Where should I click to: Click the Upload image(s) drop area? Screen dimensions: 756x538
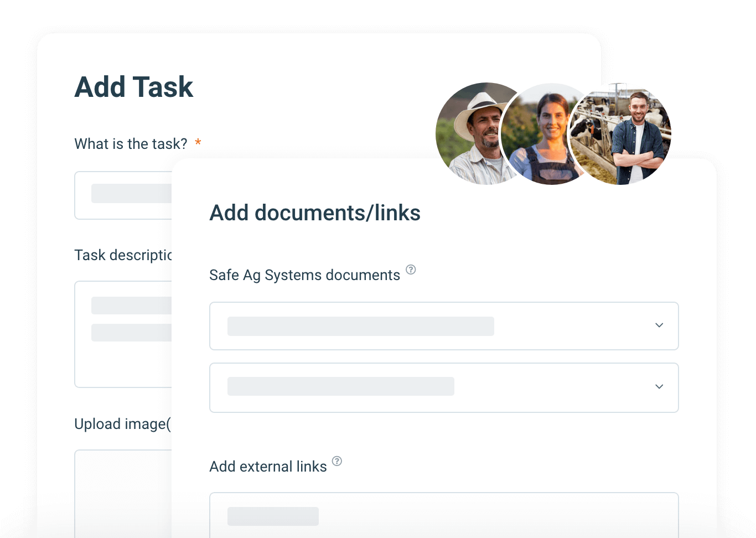(123, 493)
